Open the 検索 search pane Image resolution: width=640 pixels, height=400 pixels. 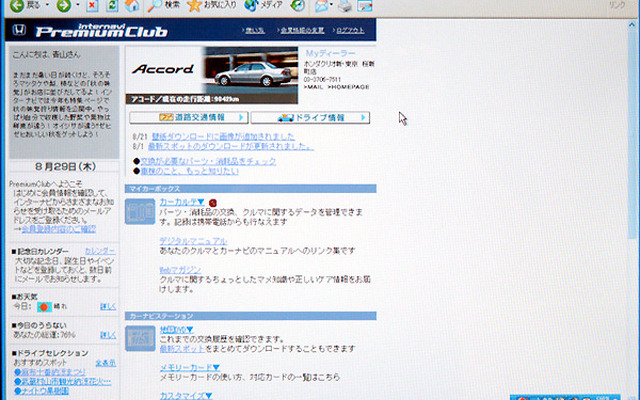pyautogui.click(x=163, y=5)
